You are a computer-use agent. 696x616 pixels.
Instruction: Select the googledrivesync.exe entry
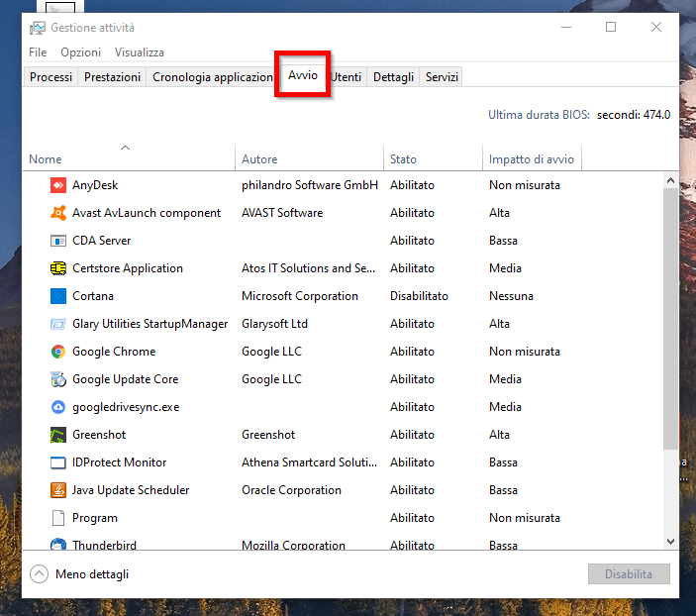tap(126, 407)
